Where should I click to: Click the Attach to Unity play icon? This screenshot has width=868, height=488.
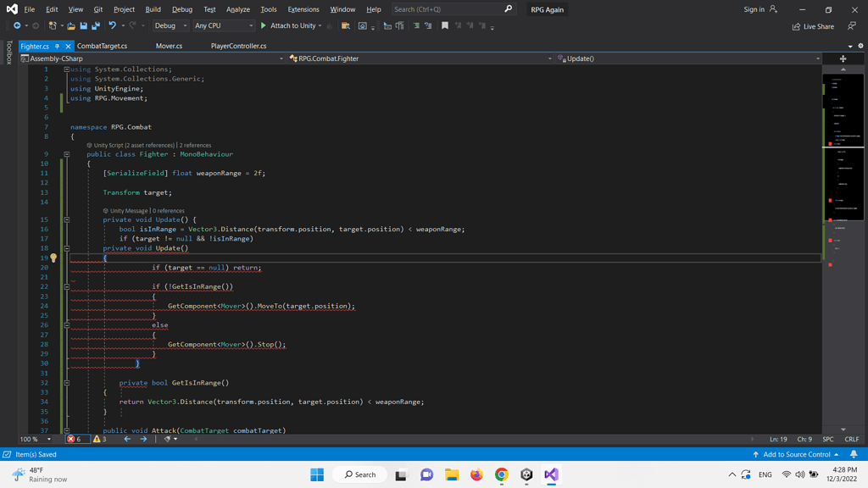[264, 26]
